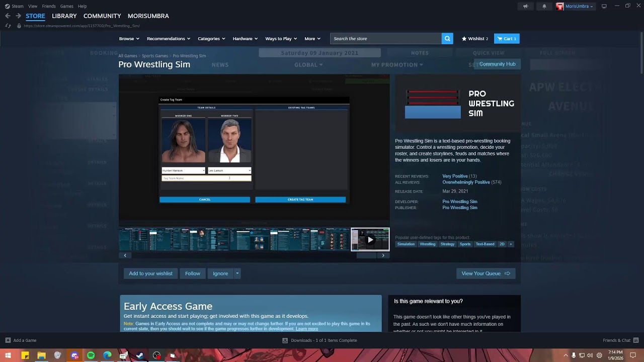Open the system tray volume icon

pos(590,355)
